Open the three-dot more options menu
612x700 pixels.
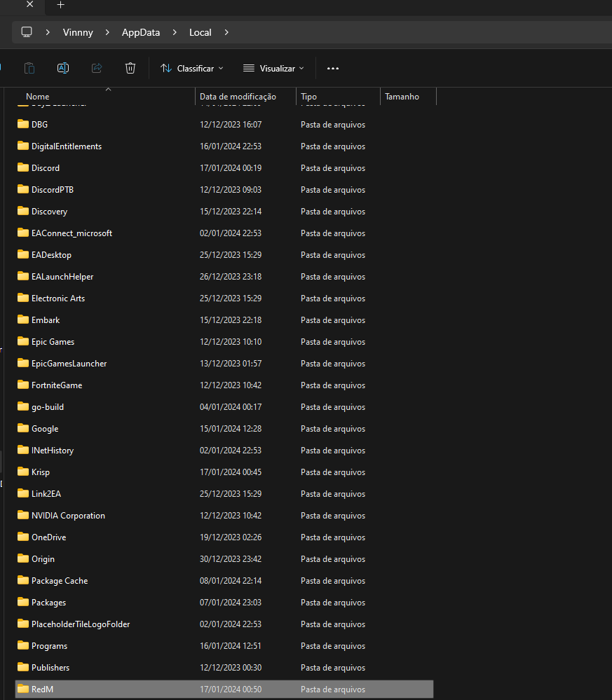click(x=333, y=68)
